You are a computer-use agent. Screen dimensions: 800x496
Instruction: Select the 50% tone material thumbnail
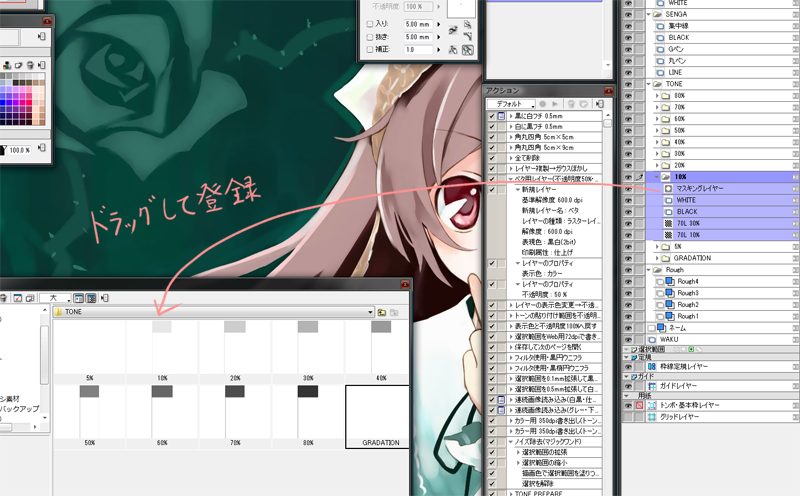tap(89, 416)
